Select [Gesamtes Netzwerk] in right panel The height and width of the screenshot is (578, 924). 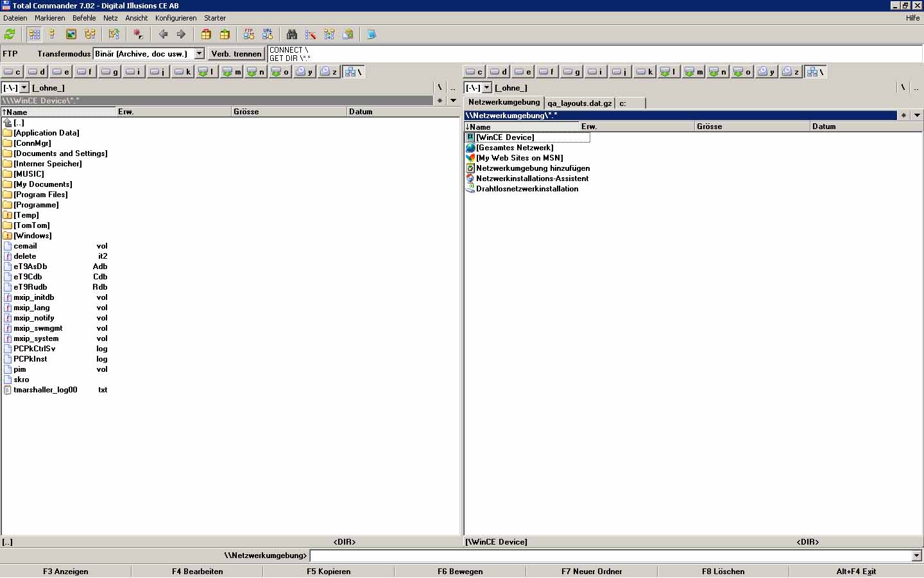coord(515,148)
